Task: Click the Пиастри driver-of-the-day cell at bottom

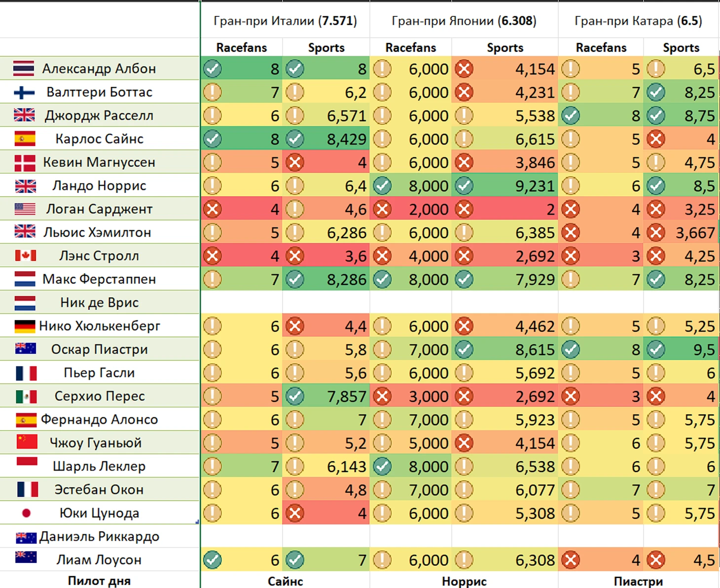Action: pos(638,581)
